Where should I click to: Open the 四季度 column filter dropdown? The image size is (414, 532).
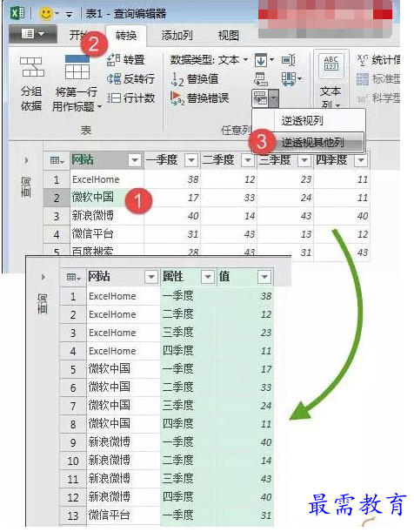click(x=361, y=160)
